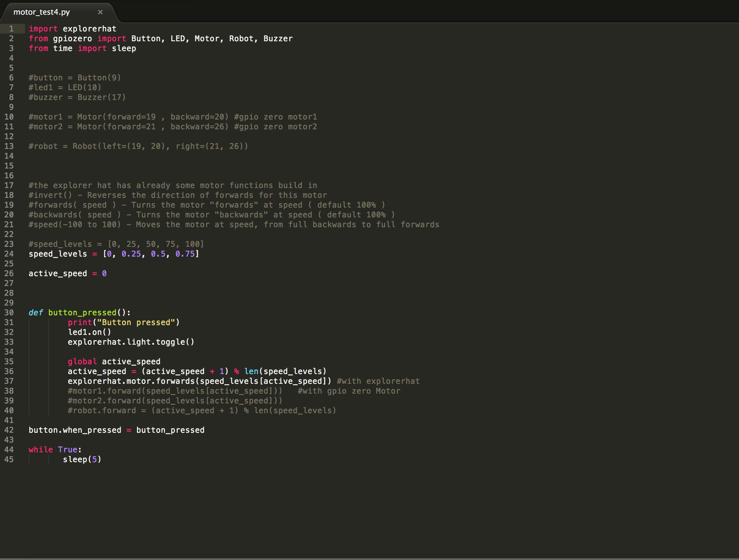Click the word Buzzer in gpiozero import
739x560 pixels.
click(278, 38)
